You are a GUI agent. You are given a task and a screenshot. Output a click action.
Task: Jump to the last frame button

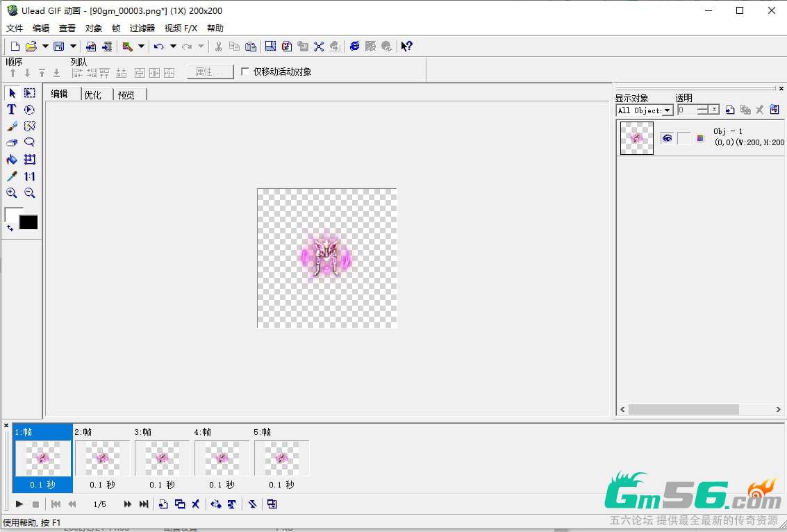[144, 504]
